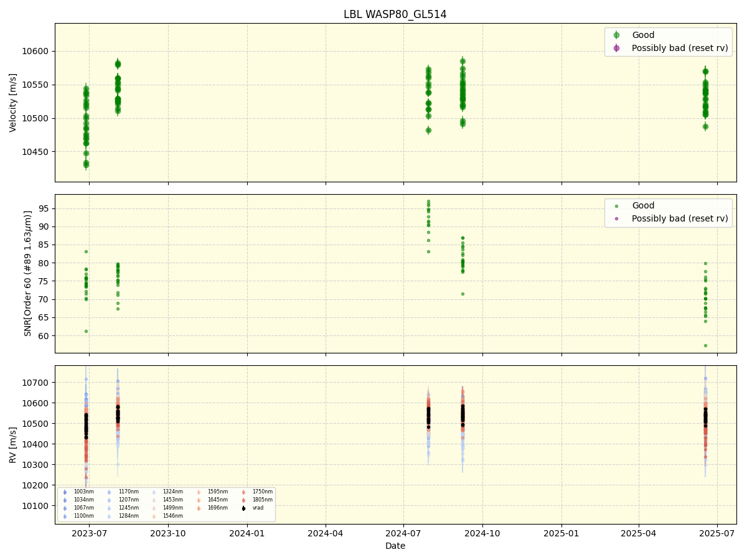
Task: Click the 'Good' legend entry in Velocity panel
Action: (x=643, y=35)
